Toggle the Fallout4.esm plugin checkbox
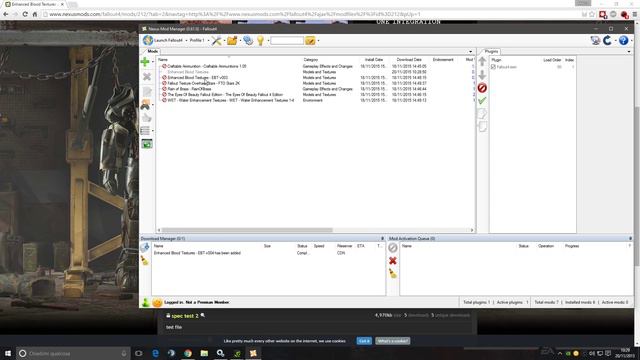The height and width of the screenshot is (360, 640). click(493, 67)
